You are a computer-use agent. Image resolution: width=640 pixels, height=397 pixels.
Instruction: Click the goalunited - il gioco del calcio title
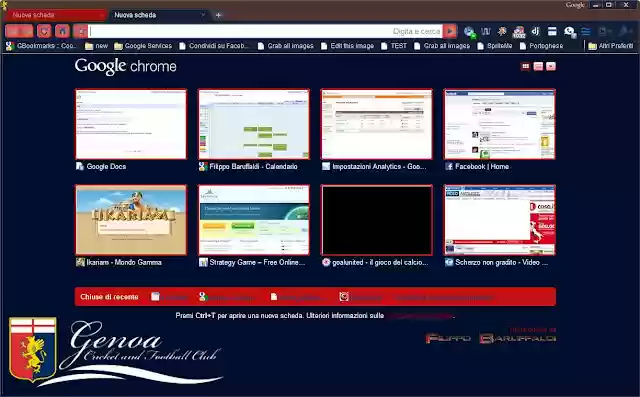380,262
